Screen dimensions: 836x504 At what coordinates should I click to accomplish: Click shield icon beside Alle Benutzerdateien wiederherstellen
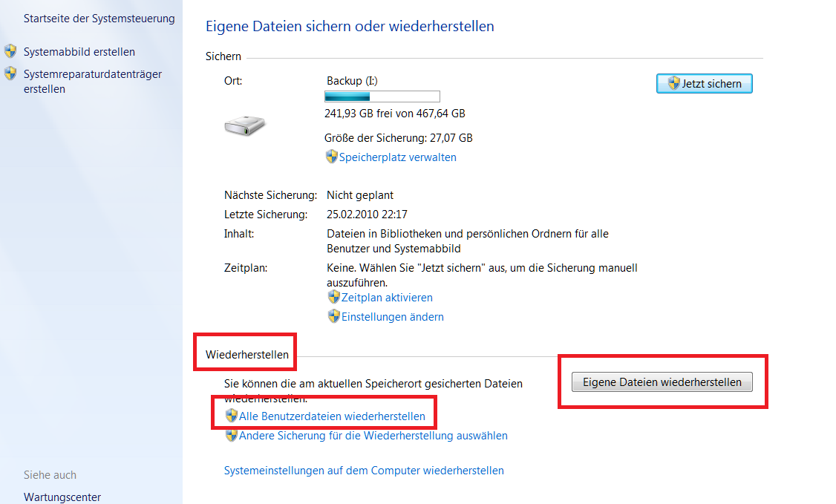pyautogui.click(x=232, y=416)
